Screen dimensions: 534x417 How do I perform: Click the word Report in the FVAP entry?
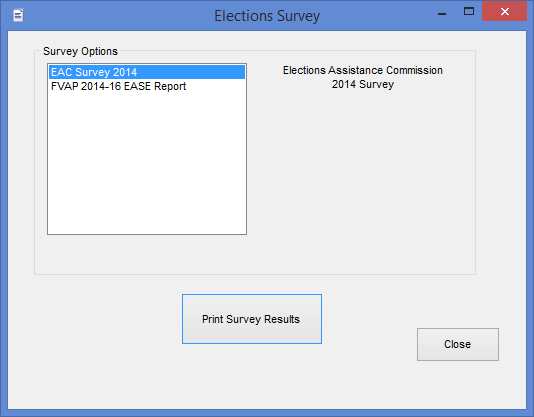170,87
